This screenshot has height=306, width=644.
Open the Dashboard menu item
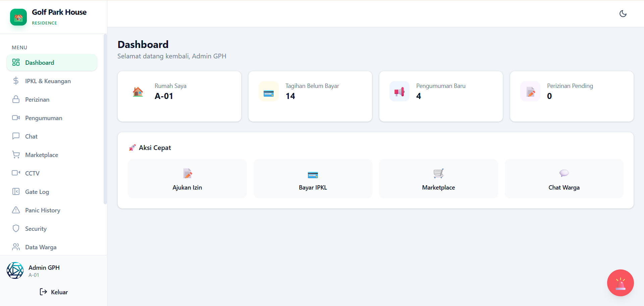pos(39,62)
